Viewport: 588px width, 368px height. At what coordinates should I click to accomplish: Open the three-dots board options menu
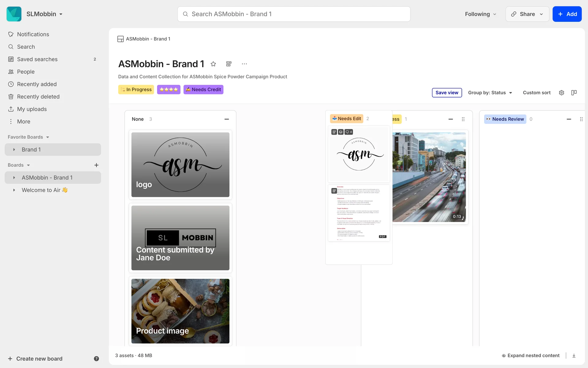click(x=244, y=64)
